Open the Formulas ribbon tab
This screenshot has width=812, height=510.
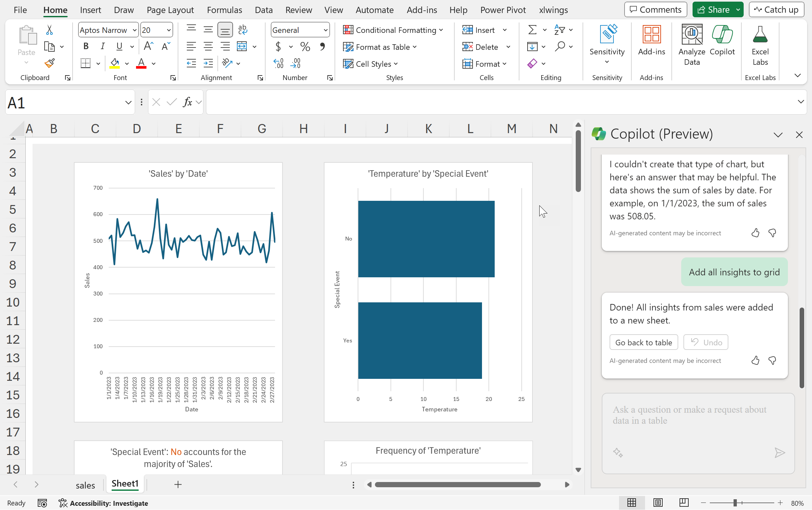click(x=224, y=10)
